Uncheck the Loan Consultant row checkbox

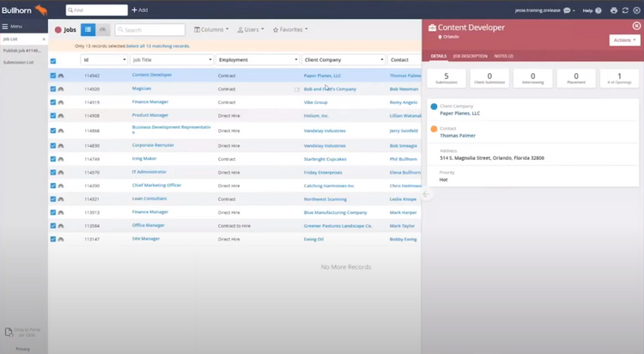53,199
